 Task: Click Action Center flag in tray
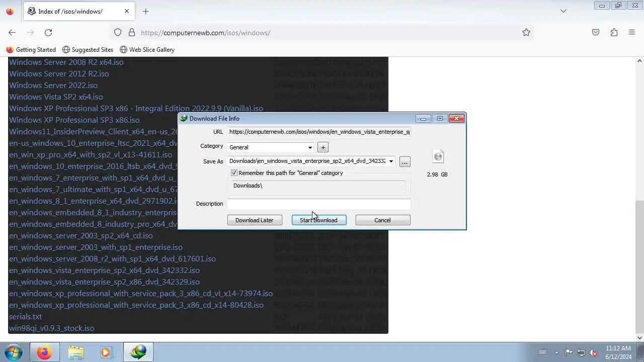pos(569,352)
